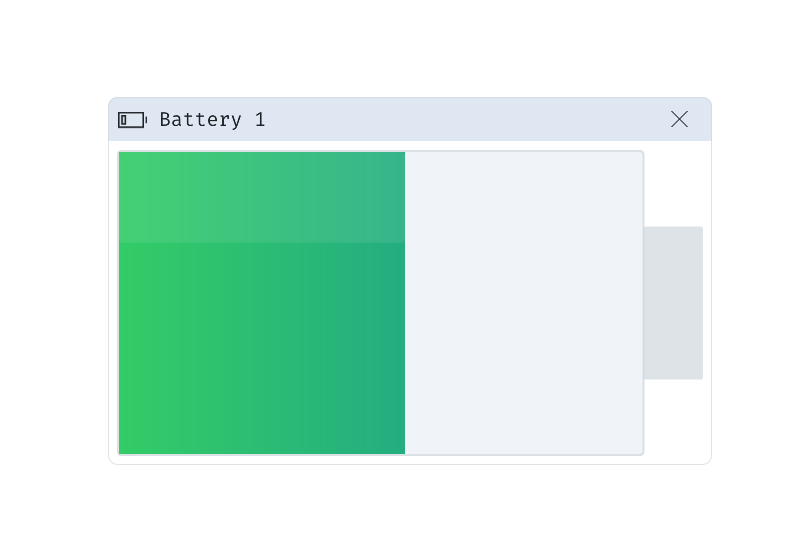
Task: Click the blank background below the Battery window
Action: (400, 500)
